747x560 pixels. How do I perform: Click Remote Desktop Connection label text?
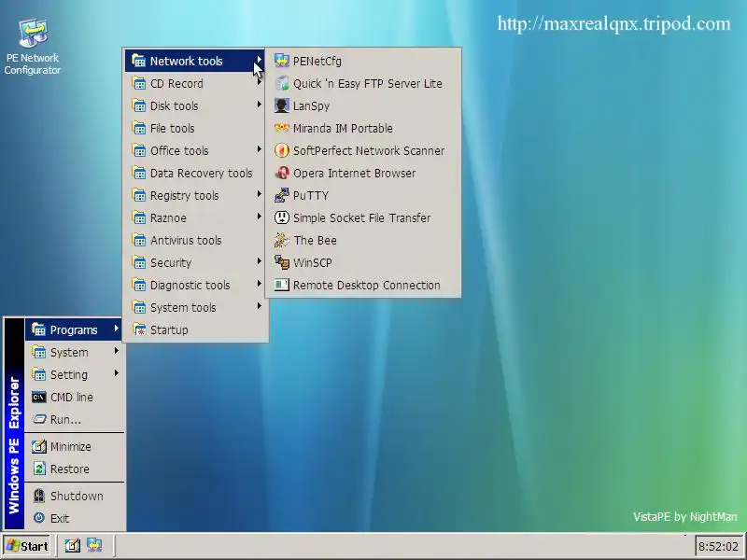[366, 285]
